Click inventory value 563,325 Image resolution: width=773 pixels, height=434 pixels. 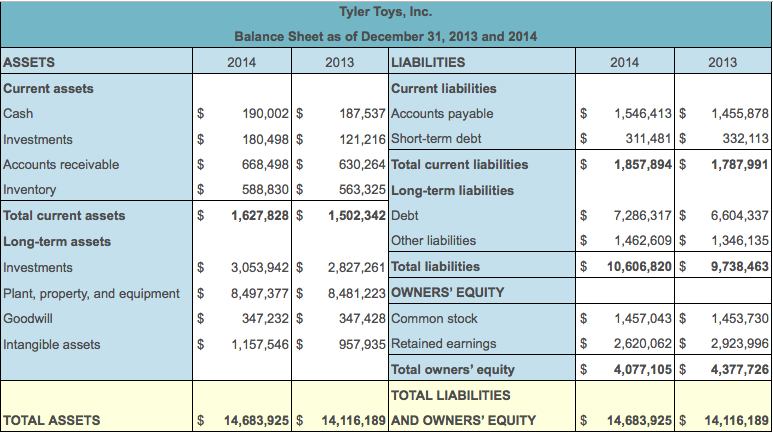pos(362,189)
